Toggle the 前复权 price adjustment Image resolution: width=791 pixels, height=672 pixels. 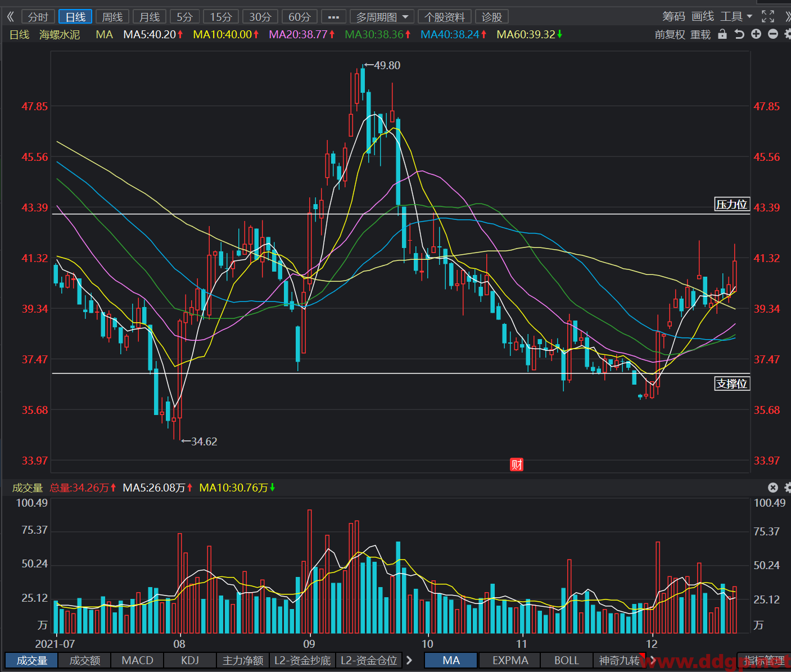[670, 35]
